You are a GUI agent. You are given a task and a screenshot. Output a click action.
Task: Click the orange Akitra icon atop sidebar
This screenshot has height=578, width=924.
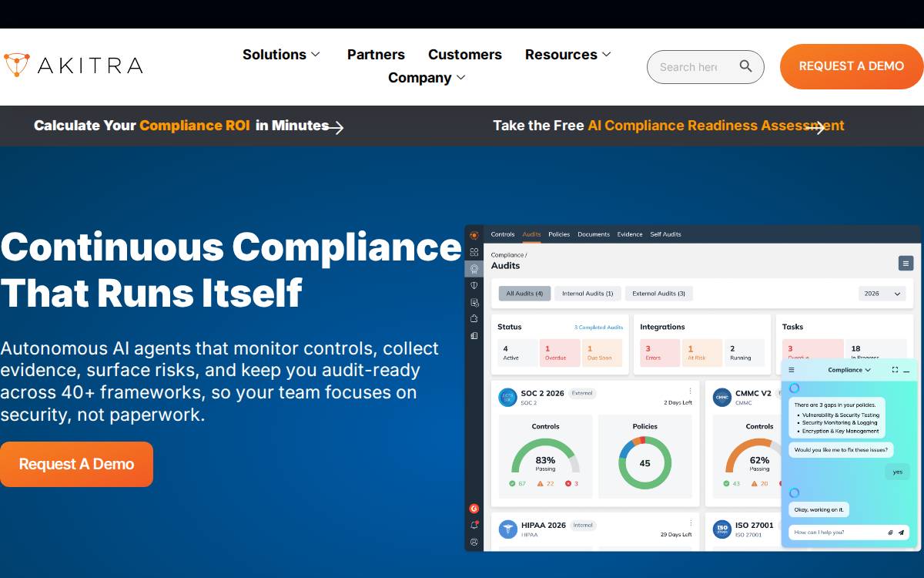point(474,235)
